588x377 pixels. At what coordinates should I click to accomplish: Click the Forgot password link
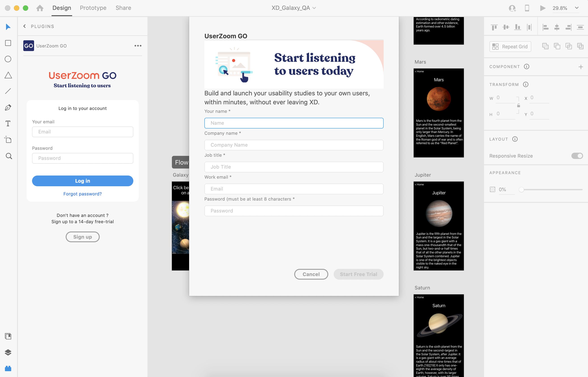point(82,193)
